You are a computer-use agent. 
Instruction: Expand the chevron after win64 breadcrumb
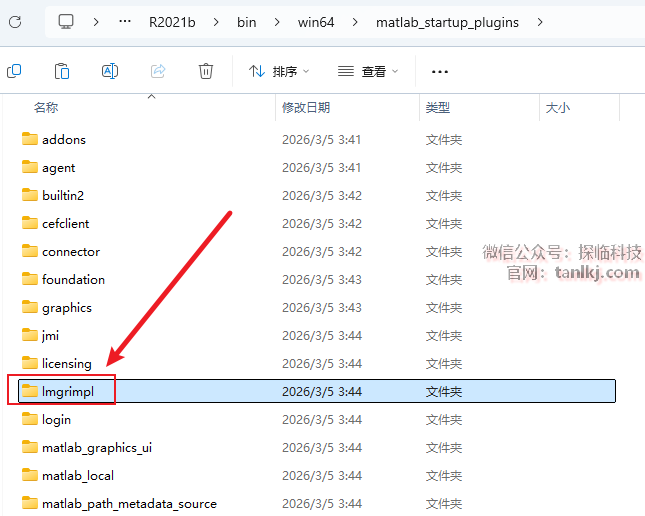pos(355,22)
